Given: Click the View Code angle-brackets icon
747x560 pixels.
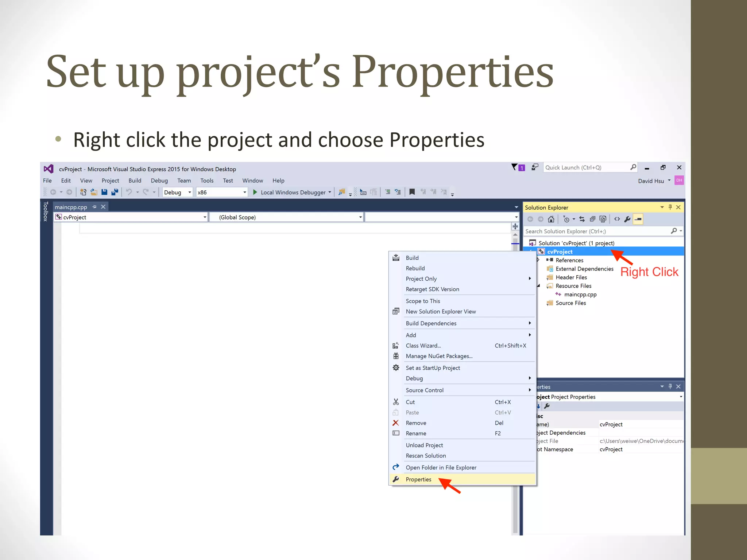Looking at the screenshot, I should click(x=617, y=219).
